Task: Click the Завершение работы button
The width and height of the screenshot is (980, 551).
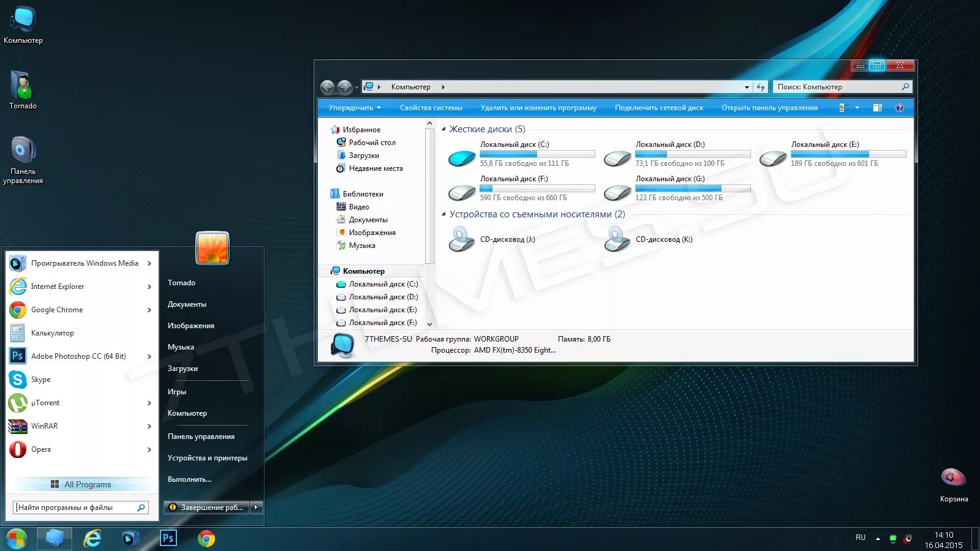Action: tap(207, 507)
